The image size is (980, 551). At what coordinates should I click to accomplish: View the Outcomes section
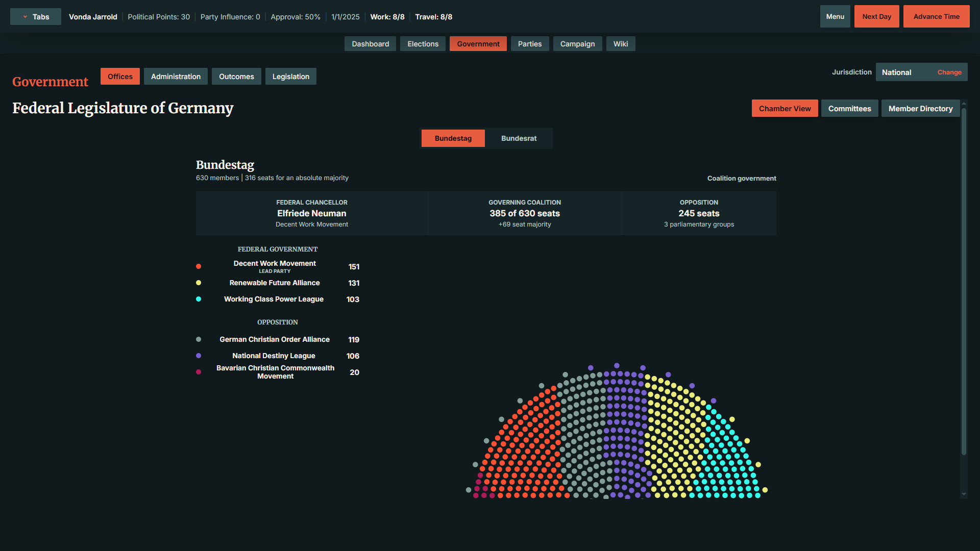pyautogui.click(x=236, y=77)
